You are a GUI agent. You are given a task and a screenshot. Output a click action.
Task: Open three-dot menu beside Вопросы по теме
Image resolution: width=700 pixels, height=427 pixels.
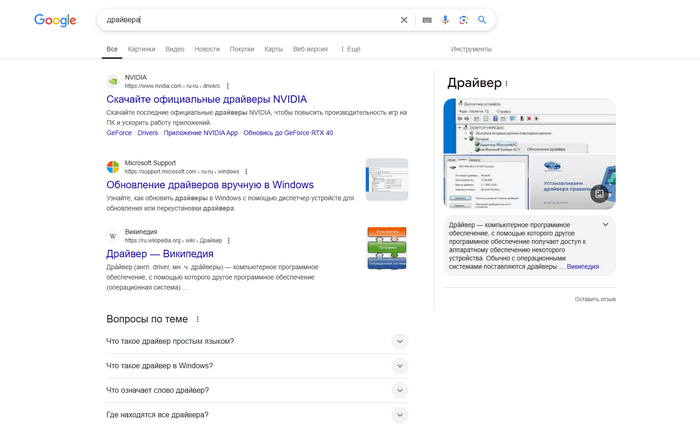coord(198,319)
